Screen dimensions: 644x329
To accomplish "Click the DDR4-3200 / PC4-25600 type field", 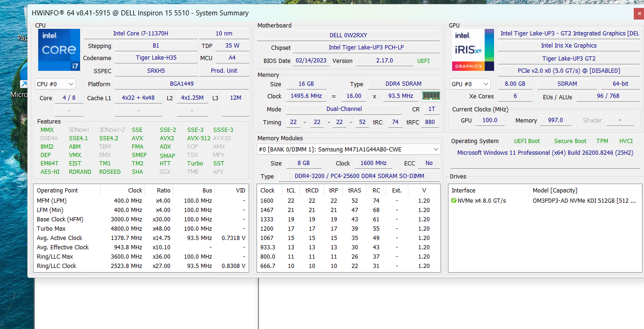I will 359,176.
